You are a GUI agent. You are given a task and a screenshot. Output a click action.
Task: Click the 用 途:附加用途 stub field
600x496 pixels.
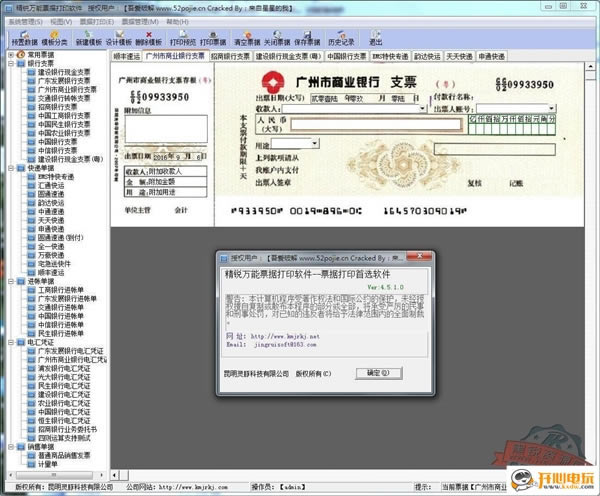click(166, 192)
